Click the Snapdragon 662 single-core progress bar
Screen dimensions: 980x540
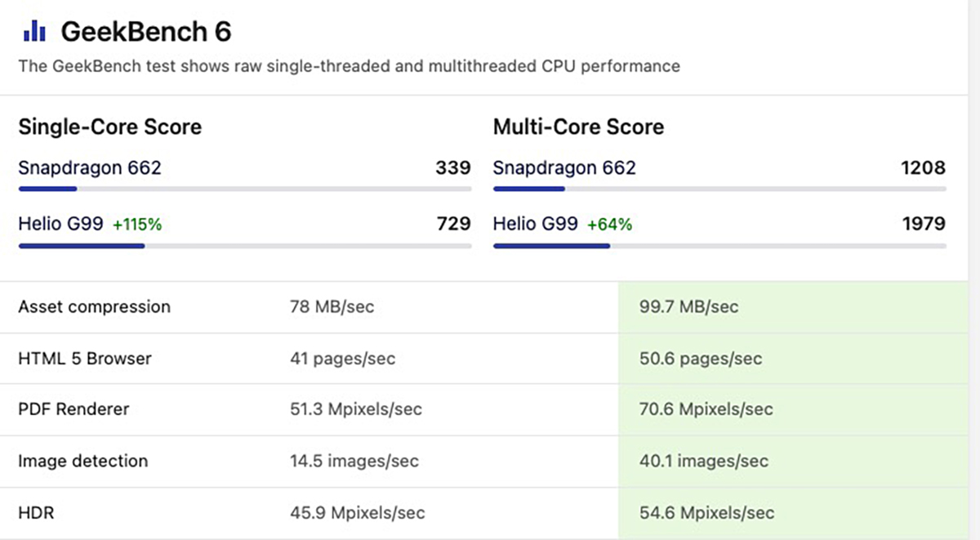tap(244, 190)
